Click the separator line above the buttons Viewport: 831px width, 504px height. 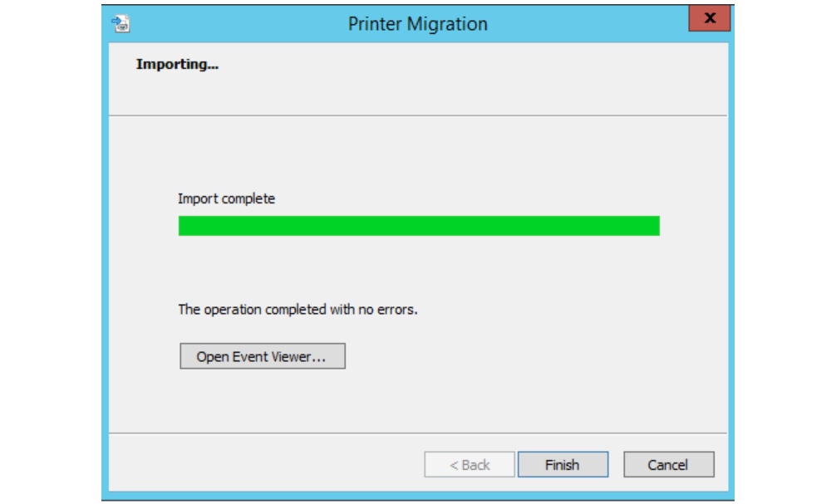pos(418,433)
